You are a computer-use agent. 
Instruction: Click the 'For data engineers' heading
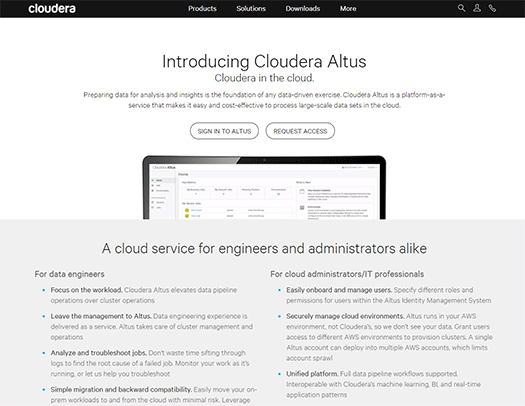pos(69,274)
